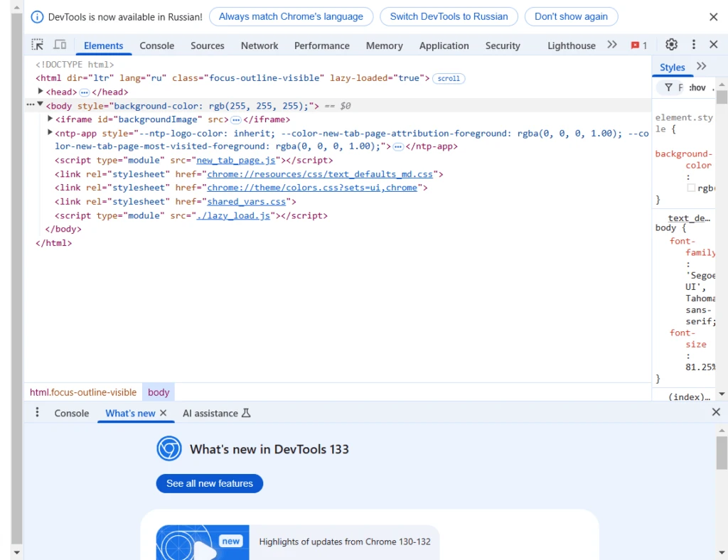Close the bottom drawer panel
This screenshot has height=560, width=728.
[716, 412]
